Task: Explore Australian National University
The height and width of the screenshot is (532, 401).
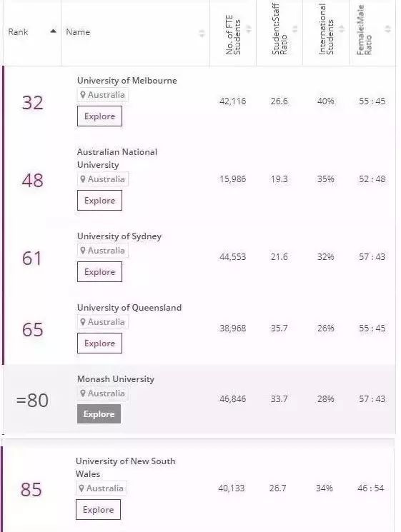Action: pyautogui.click(x=99, y=200)
